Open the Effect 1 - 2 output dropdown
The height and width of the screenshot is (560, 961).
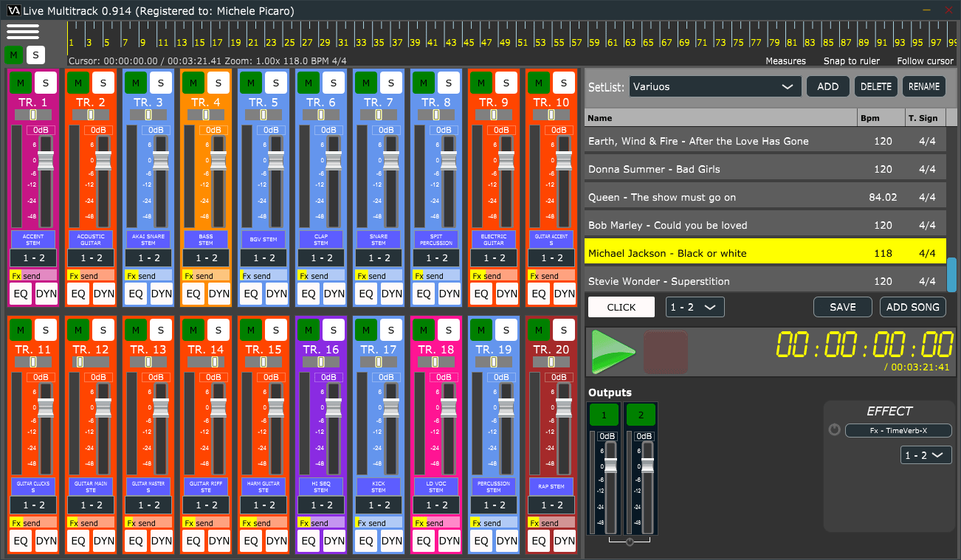point(926,455)
